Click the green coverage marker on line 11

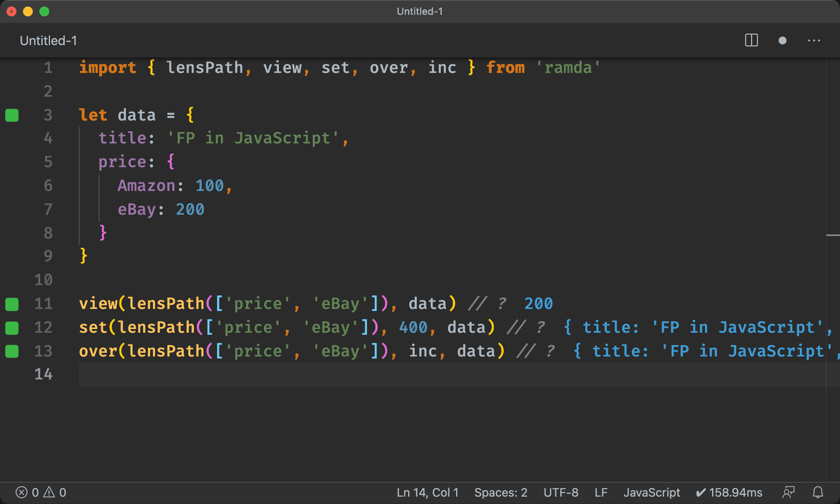(12, 304)
